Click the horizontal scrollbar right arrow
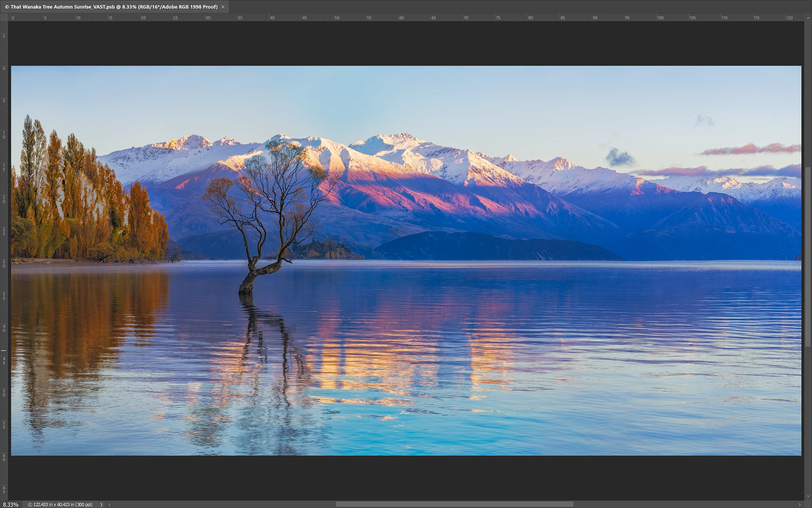This screenshot has height=508, width=812. click(x=800, y=504)
